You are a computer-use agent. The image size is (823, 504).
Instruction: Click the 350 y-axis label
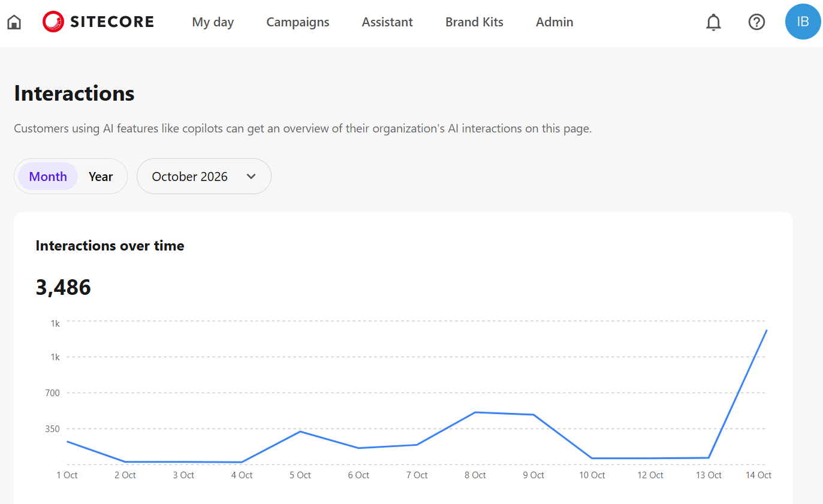[52, 429]
